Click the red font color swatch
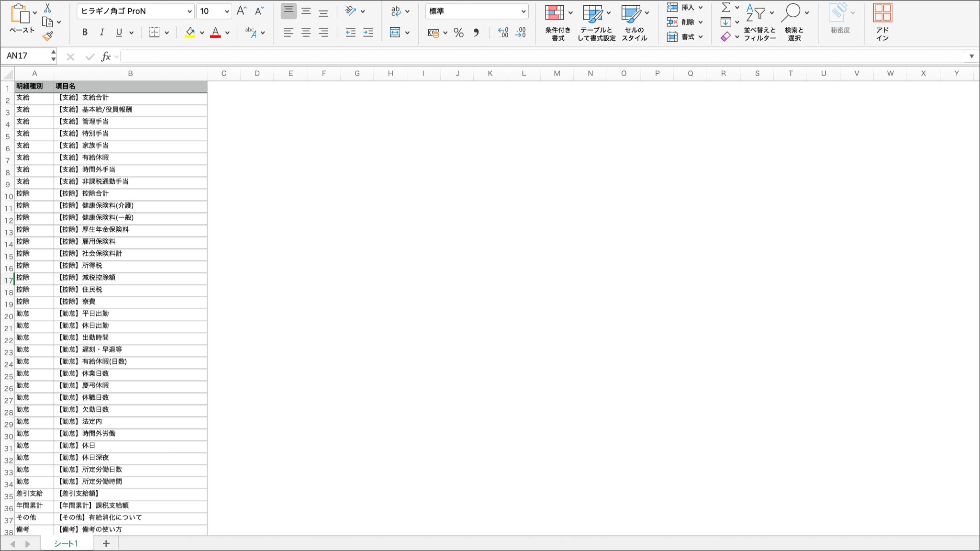This screenshot has height=551, width=980. pos(215,33)
